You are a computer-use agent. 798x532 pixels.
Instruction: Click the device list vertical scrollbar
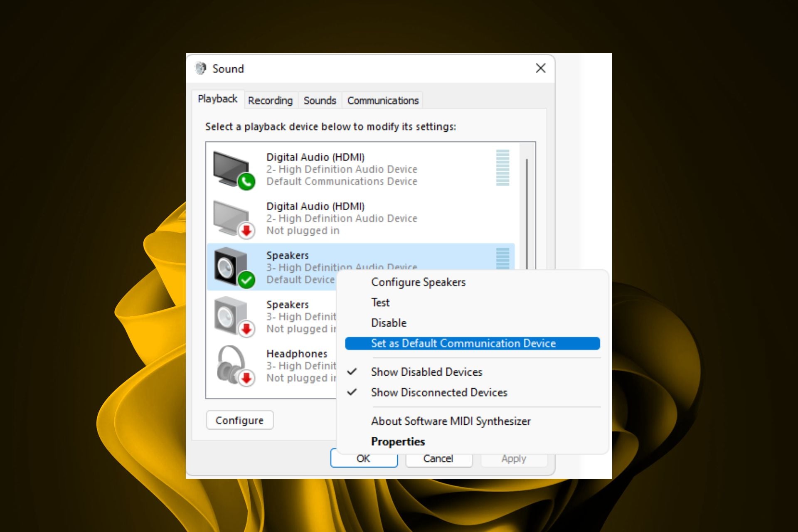tap(527, 208)
